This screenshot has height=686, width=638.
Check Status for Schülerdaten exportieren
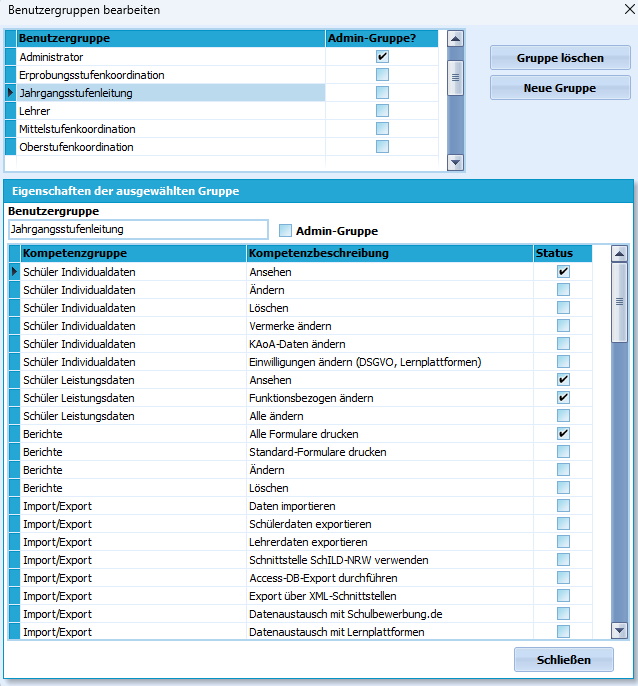563,523
